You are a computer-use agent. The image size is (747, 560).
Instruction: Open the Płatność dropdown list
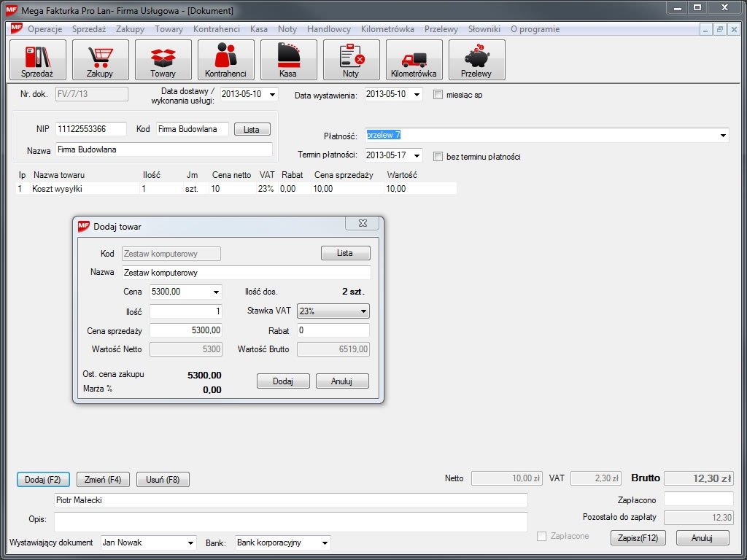click(723, 136)
